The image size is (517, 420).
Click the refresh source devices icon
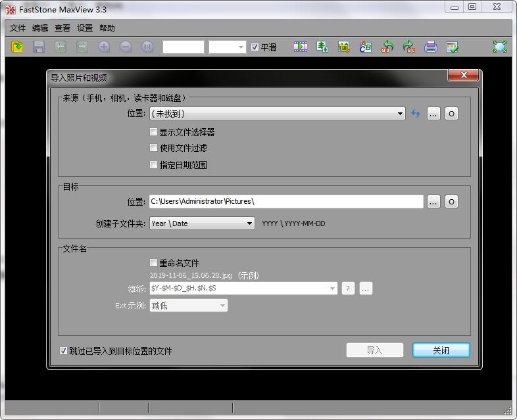coord(416,114)
